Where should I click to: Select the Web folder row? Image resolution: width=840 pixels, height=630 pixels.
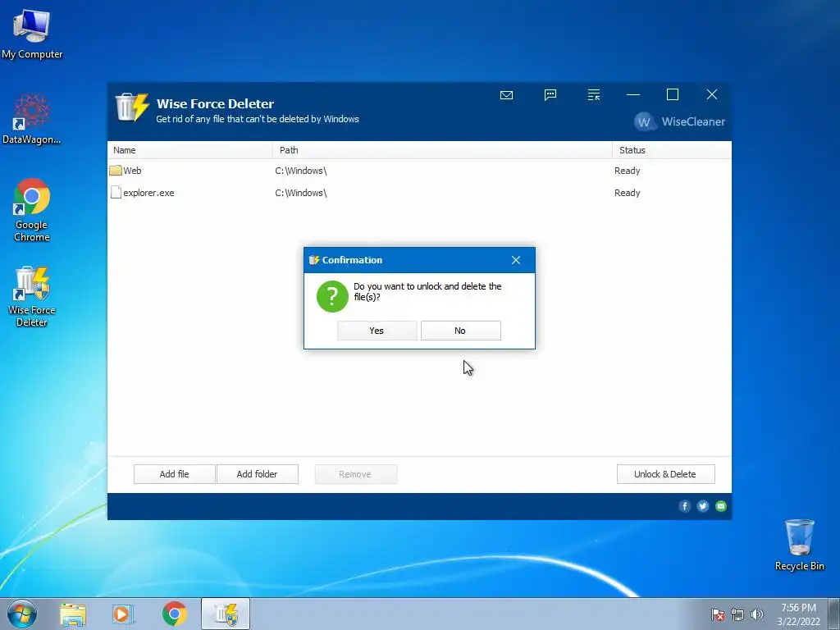point(419,171)
